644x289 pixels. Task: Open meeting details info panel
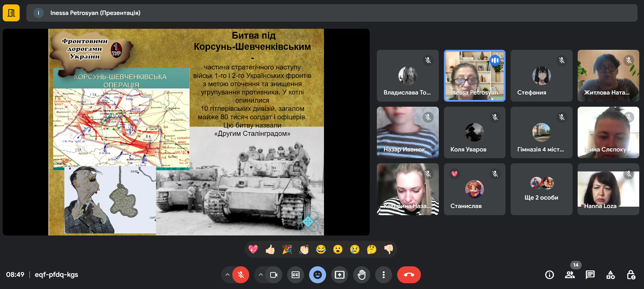tap(550, 275)
